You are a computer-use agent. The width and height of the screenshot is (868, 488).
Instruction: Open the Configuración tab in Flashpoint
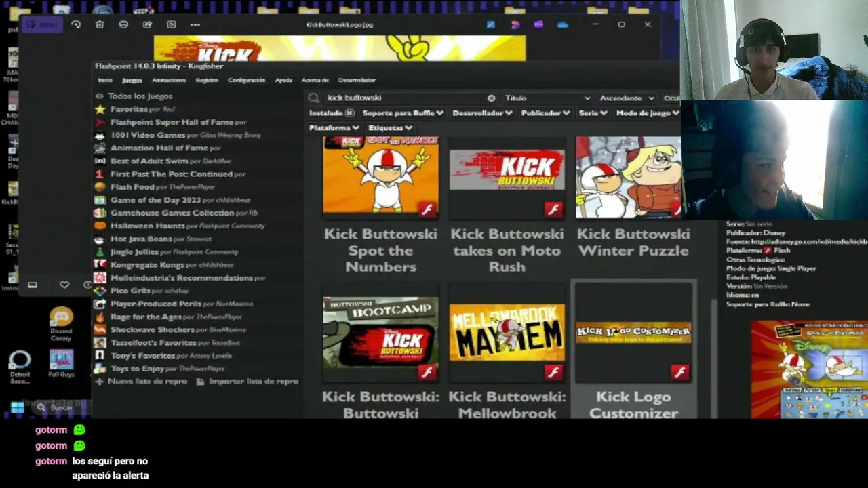pyautogui.click(x=246, y=80)
